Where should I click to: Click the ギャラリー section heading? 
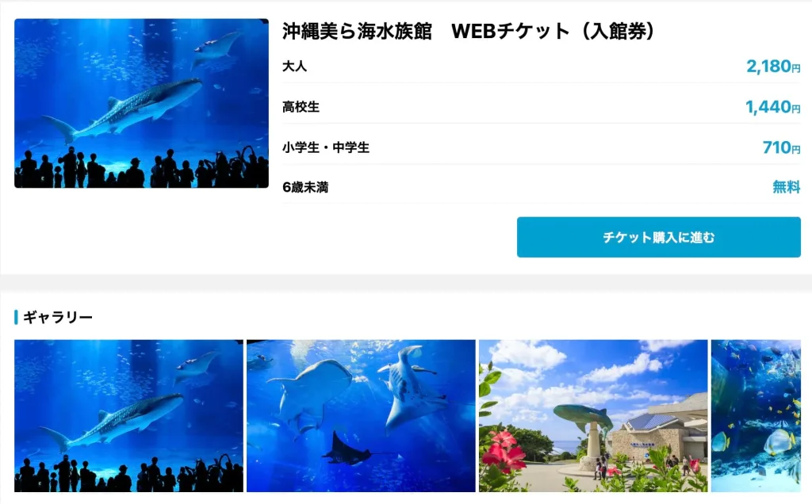coord(58,317)
